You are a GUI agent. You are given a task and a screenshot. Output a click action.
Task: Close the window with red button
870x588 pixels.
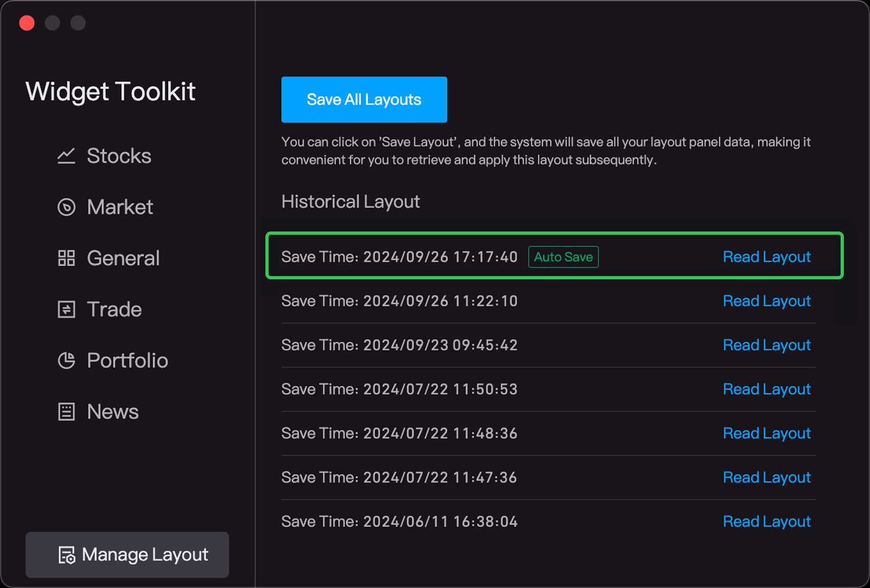(27, 23)
